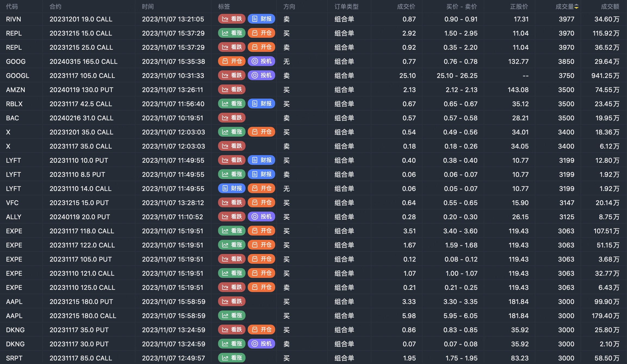Click the 投机 tag in GOOG row
The height and width of the screenshot is (364, 627).
coord(262,61)
